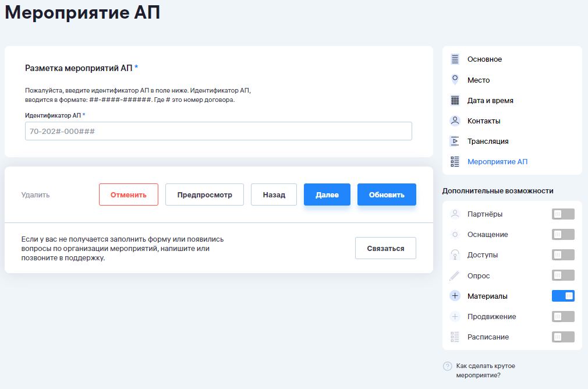Click the blue Обновить button
Viewport: 588px width, 389px height.
[x=387, y=194]
